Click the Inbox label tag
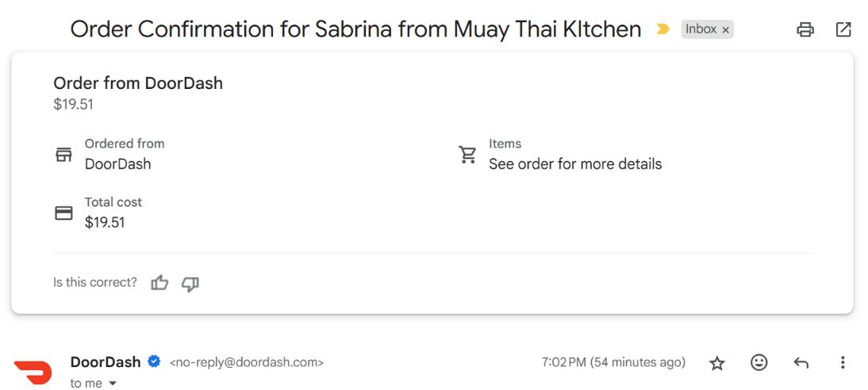 701,29
